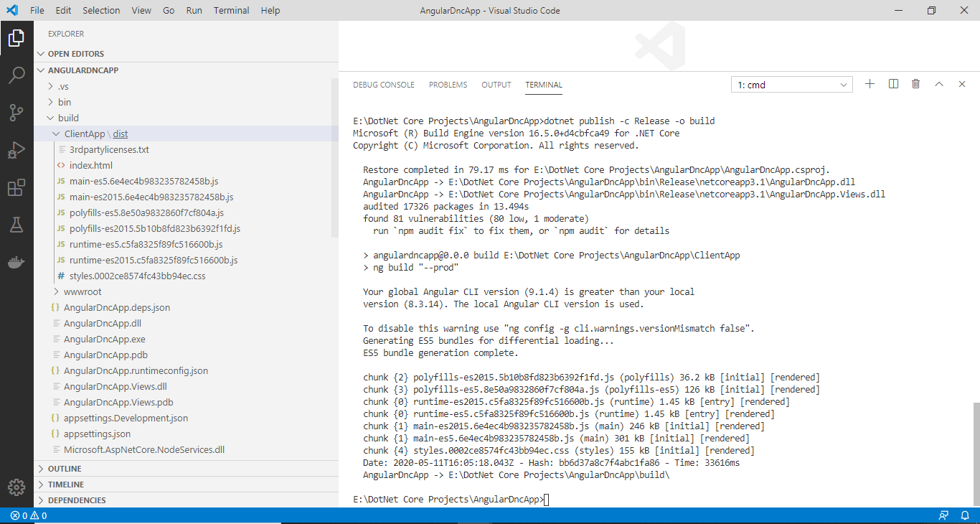Click the terminal vertical scrollbar
This screenshot has width=980, height=524.
point(976,454)
